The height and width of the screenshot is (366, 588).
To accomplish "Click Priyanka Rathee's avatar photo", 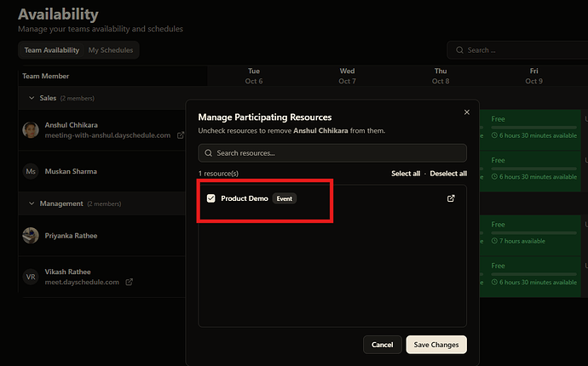I will 31,236.
